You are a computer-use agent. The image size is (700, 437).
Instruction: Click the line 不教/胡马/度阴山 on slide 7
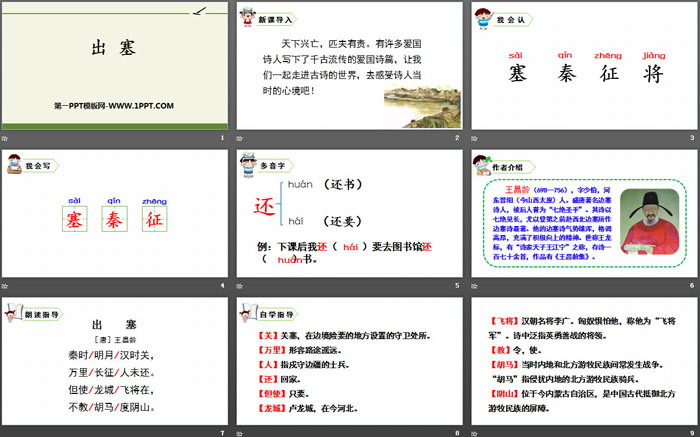click(x=111, y=407)
